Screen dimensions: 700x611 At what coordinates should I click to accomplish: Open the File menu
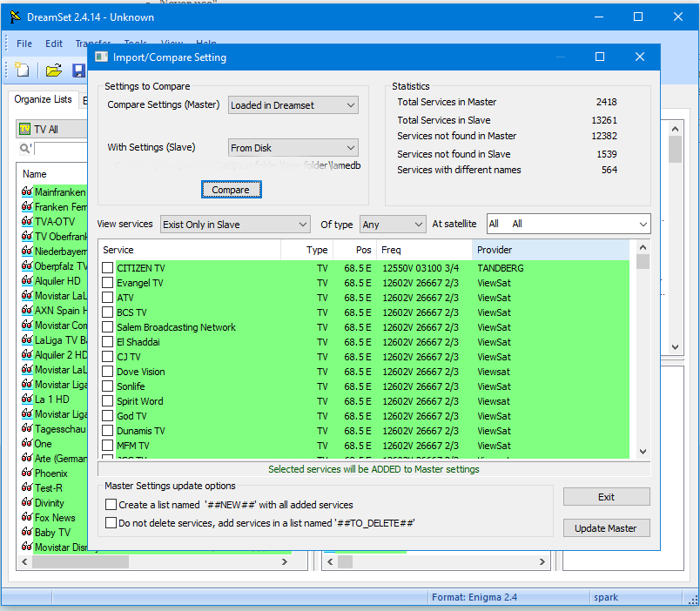coord(24,44)
